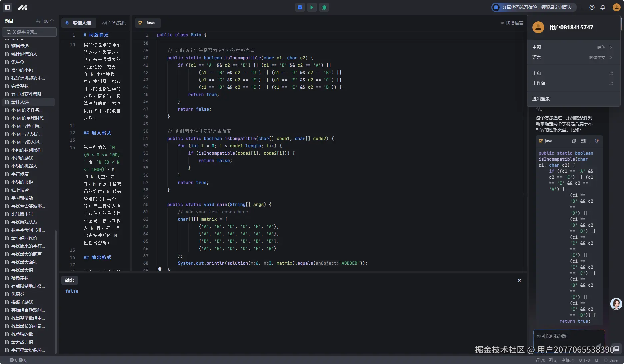Open the help question mark icon
624x364 pixels.
pyautogui.click(x=592, y=7)
